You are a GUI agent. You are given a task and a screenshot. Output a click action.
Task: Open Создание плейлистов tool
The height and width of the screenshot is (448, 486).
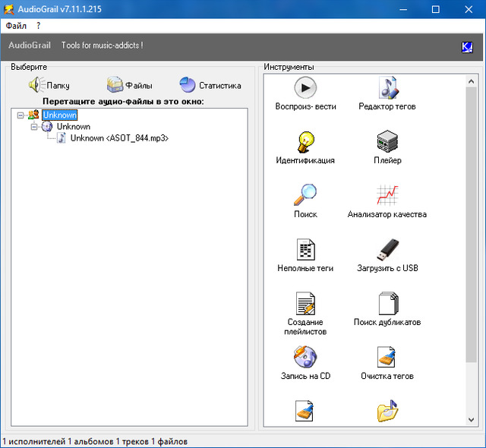305,304
